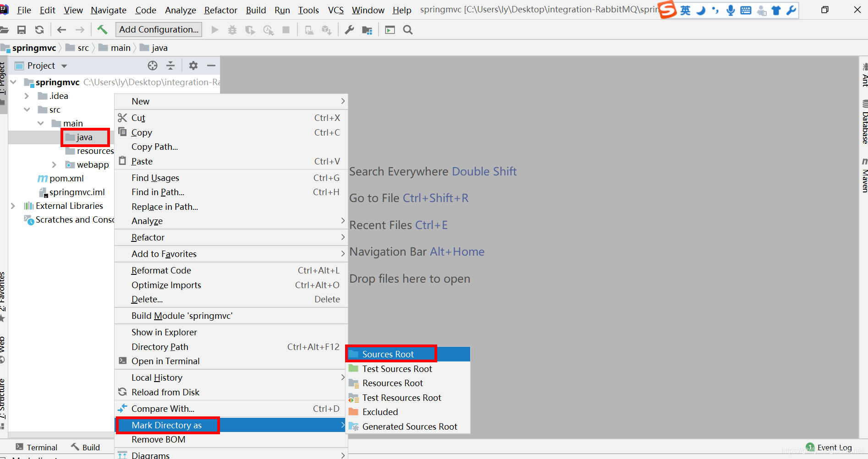
Task: Expand the Refactor submenu arrow
Action: [343, 237]
